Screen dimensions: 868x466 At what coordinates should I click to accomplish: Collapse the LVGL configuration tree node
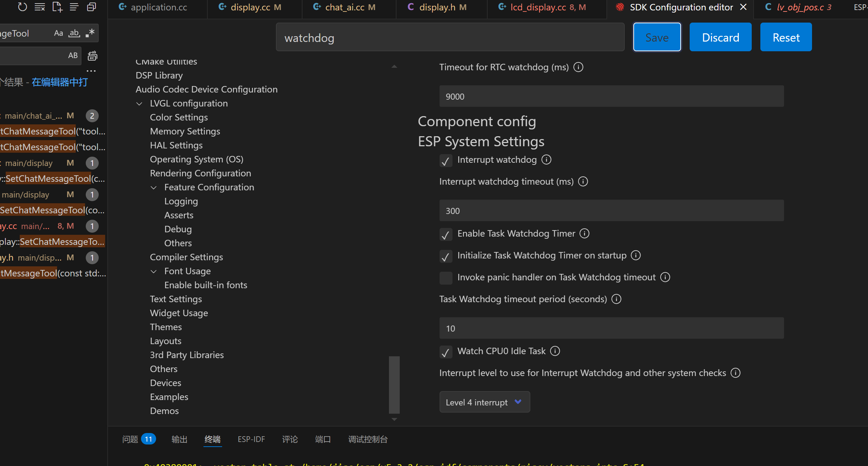(139, 104)
